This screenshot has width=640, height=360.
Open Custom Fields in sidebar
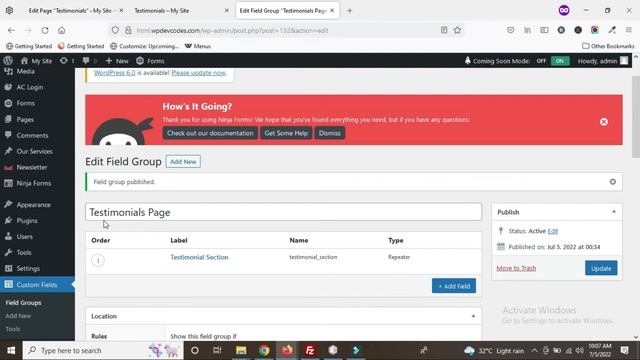point(37,284)
